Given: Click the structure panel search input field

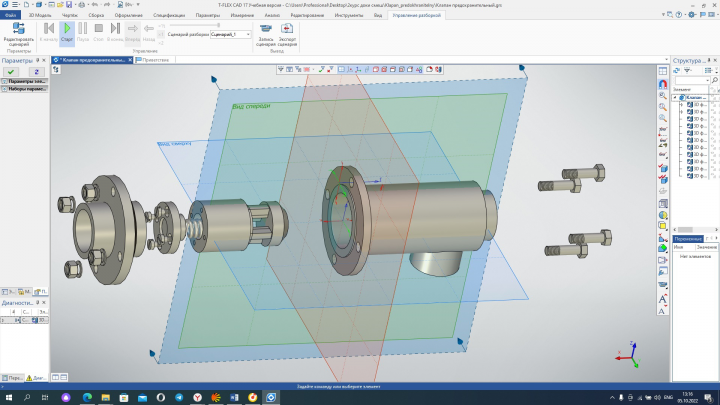Looking at the screenshot, I should pos(692,80).
